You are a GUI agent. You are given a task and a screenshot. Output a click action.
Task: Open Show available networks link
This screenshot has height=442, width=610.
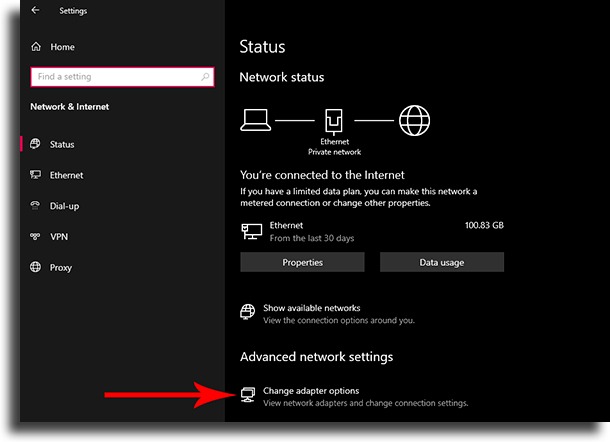pyautogui.click(x=312, y=308)
